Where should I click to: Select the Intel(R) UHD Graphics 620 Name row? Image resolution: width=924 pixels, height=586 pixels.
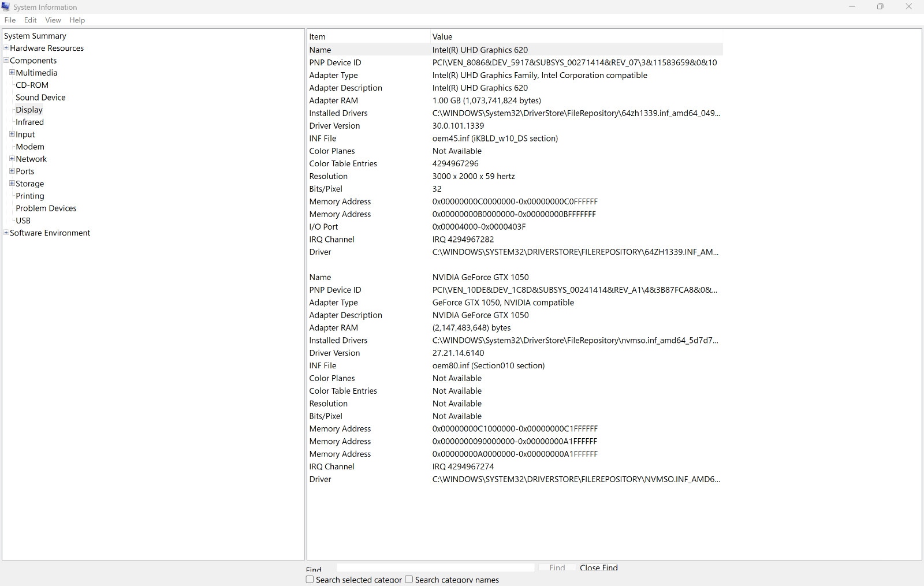pyautogui.click(x=515, y=50)
